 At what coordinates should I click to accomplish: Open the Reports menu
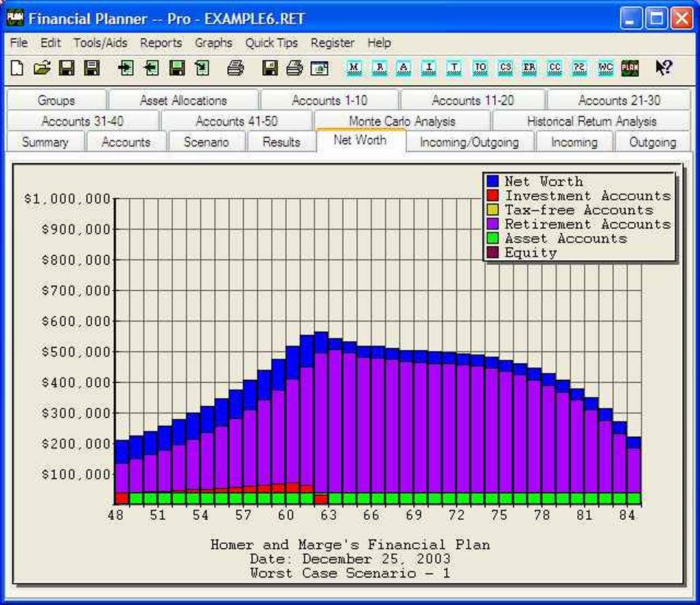coord(161,43)
